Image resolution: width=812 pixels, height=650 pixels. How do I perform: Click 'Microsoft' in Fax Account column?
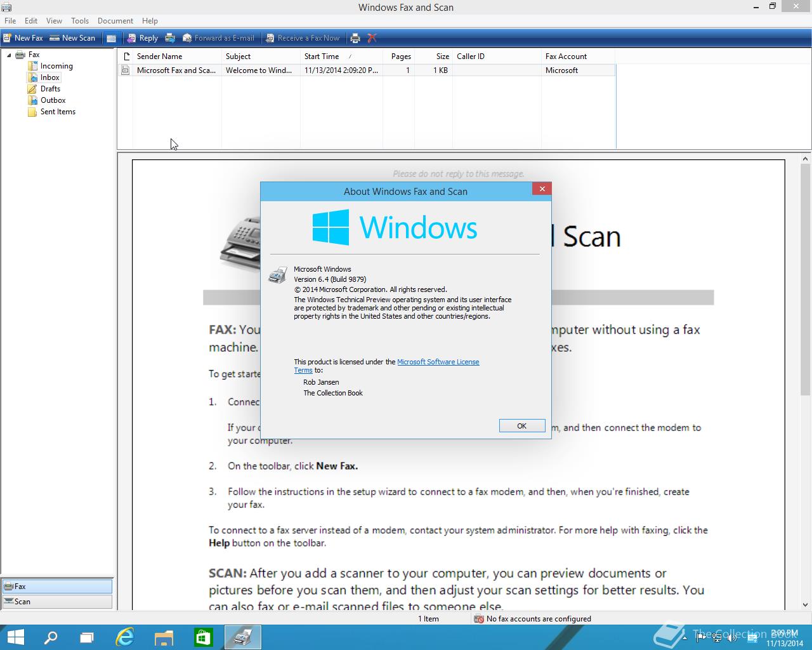pos(561,70)
